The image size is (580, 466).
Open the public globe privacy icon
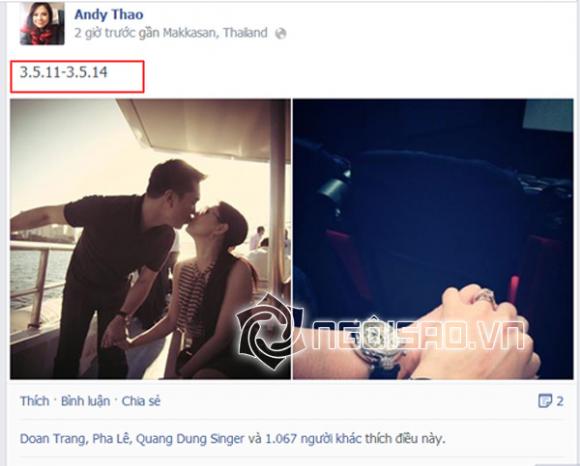click(281, 34)
